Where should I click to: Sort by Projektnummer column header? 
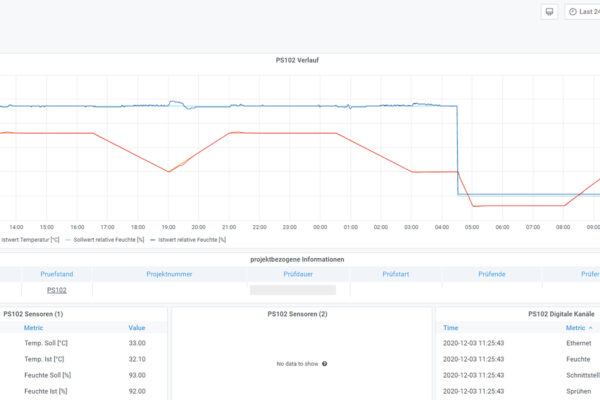[169, 274]
